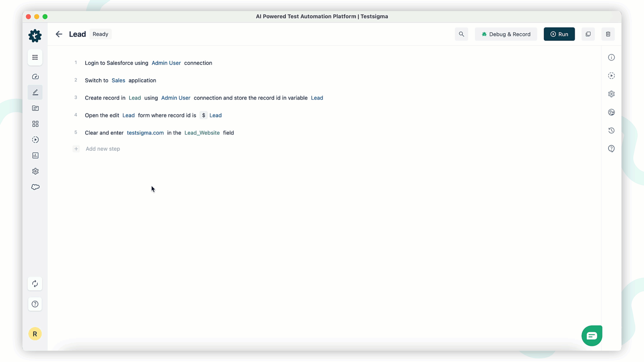Click the search icon in toolbar
The image size is (644, 362).
[x=461, y=34]
